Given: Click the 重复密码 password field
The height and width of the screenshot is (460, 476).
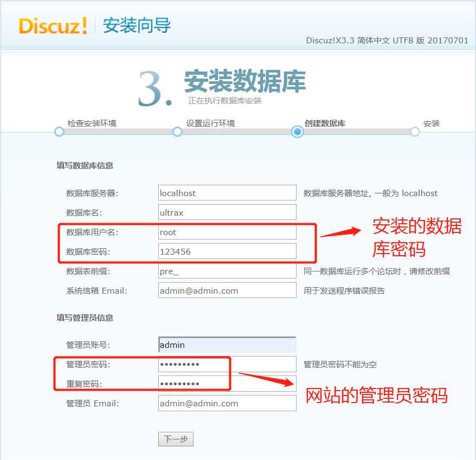Looking at the screenshot, I should click(x=227, y=384).
